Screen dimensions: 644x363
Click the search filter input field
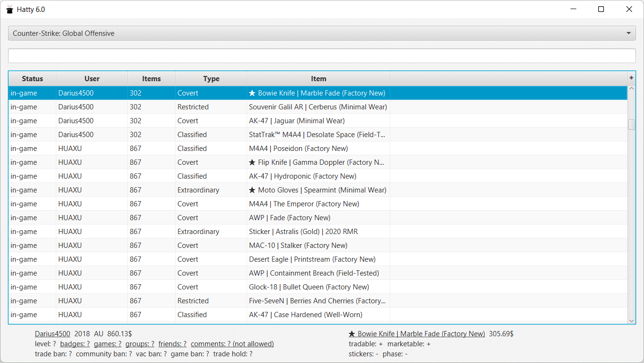pyautogui.click(x=322, y=55)
